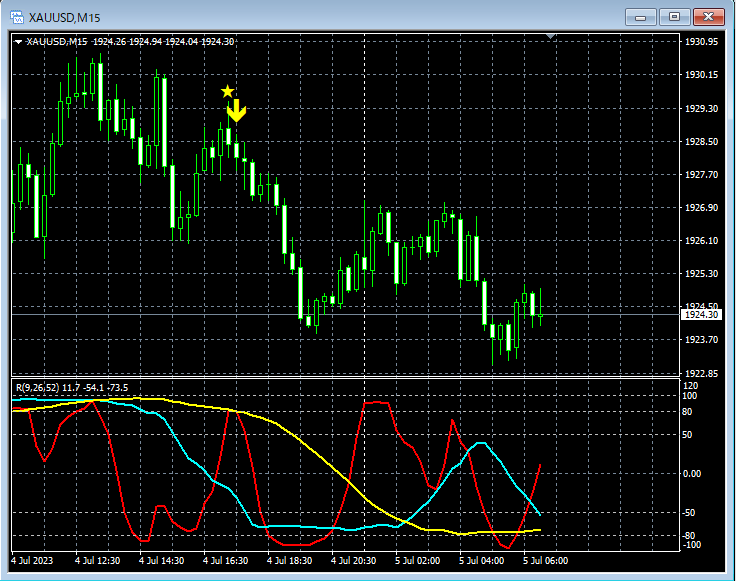Screen dimensions: 737x581
Task: Click price level 1928.50 on the scale
Action: [701, 141]
